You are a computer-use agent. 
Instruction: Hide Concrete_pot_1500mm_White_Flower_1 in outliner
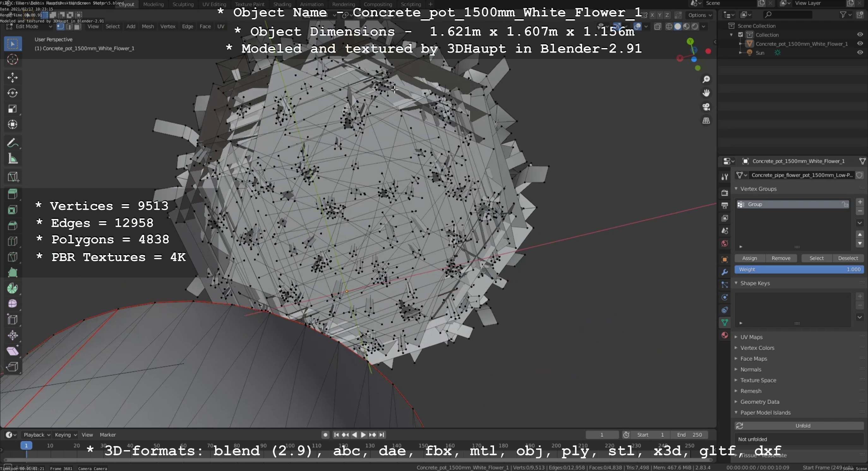pyautogui.click(x=859, y=44)
